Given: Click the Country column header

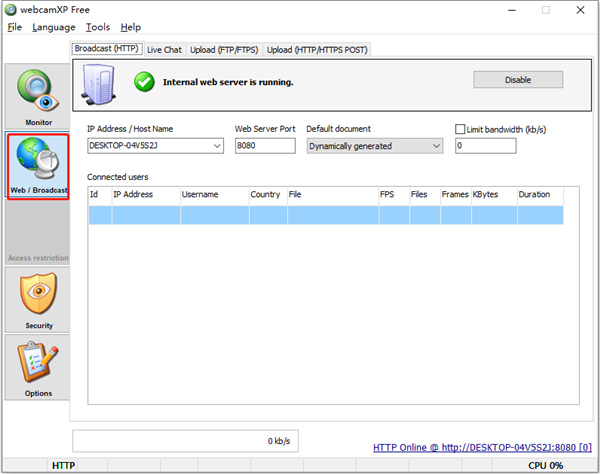Looking at the screenshot, I should 268,194.
